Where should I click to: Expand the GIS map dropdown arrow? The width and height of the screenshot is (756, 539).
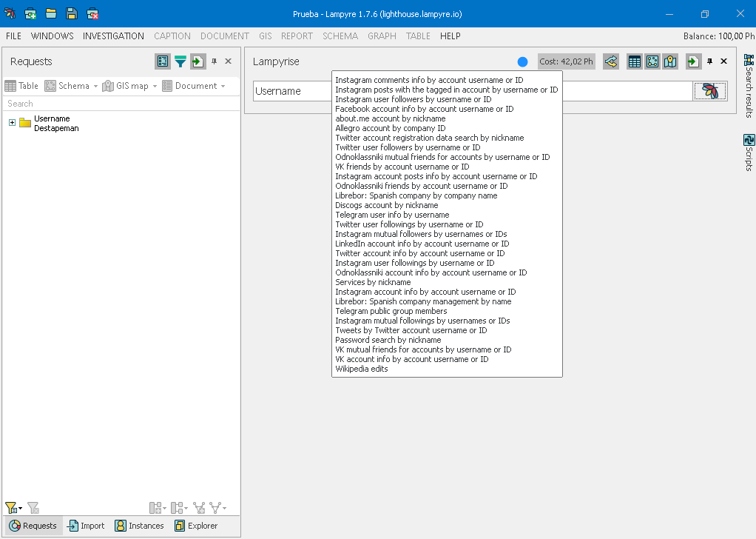click(155, 87)
